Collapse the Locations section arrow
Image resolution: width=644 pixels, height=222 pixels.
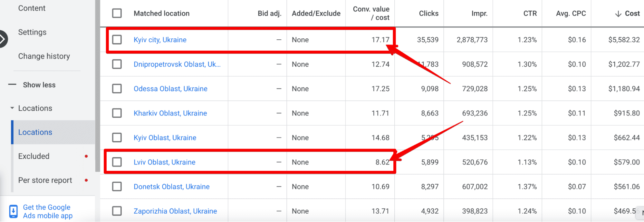12,108
